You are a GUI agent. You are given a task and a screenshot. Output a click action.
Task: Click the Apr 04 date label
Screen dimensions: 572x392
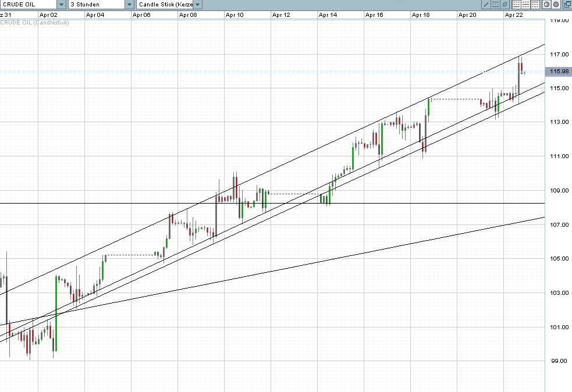point(95,15)
